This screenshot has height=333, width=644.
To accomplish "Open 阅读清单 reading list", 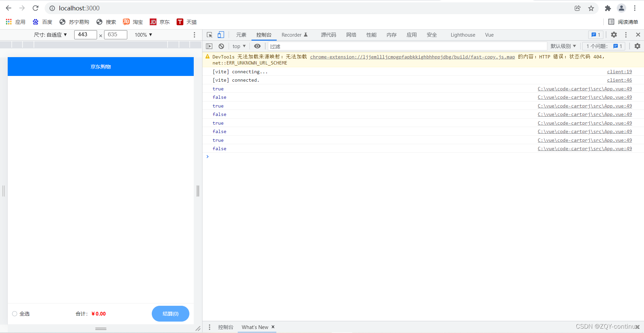I will 623,22.
